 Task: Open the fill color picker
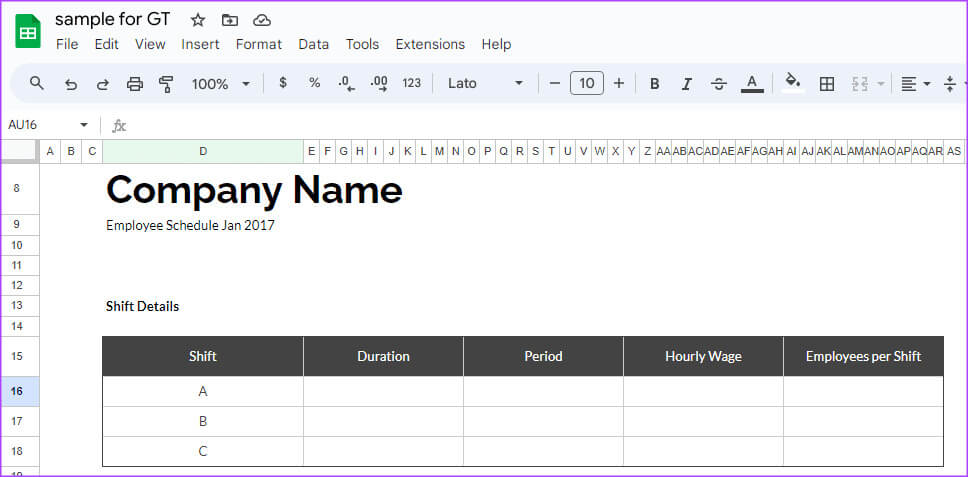793,82
